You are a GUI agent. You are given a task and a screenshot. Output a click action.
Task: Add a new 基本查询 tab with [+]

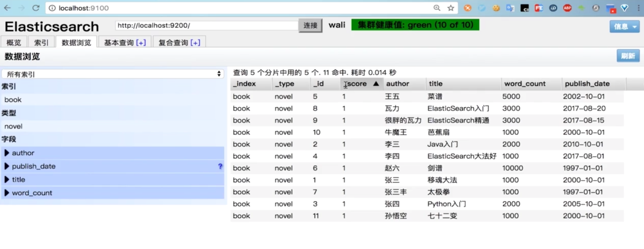141,42
